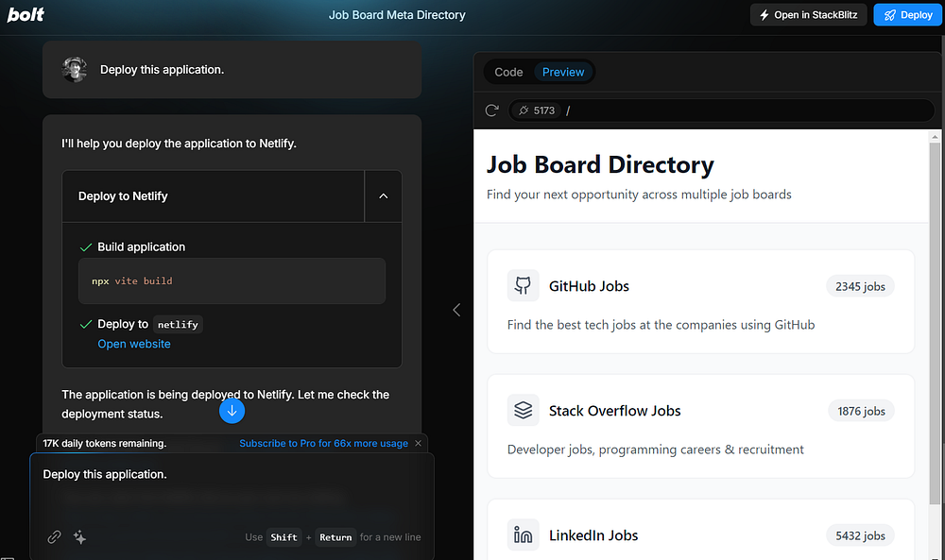Collapse the chat panel with left chevron
This screenshot has height=560, width=945.
coord(456,310)
